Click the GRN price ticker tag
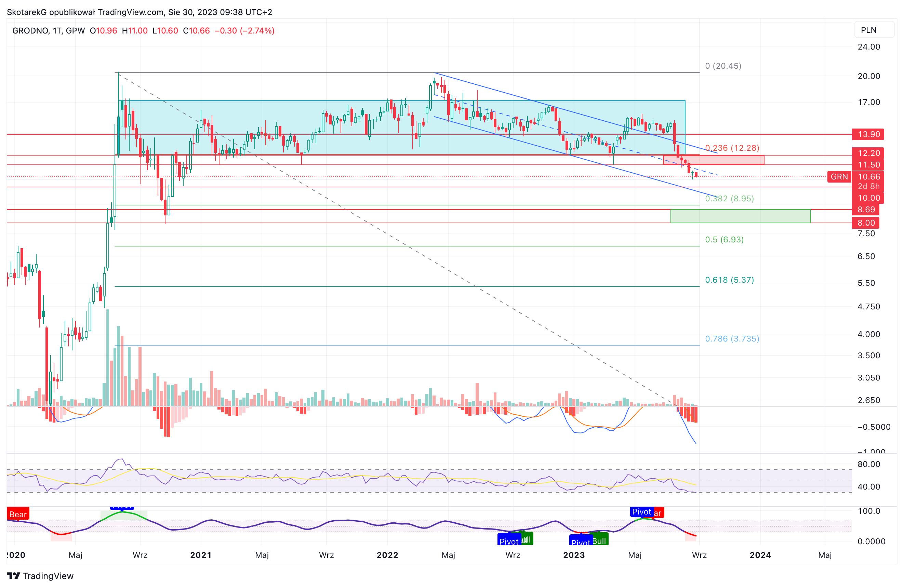The height and width of the screenshot is (588, 904). tap(839, 177)
